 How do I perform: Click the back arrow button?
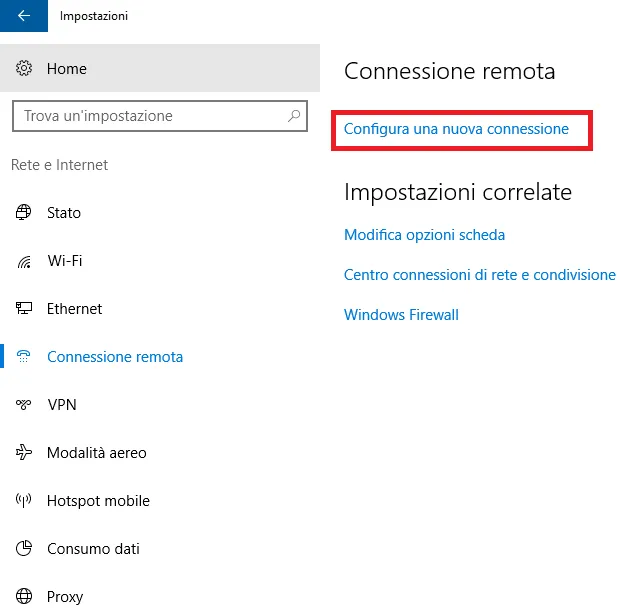tap(24, 16)
